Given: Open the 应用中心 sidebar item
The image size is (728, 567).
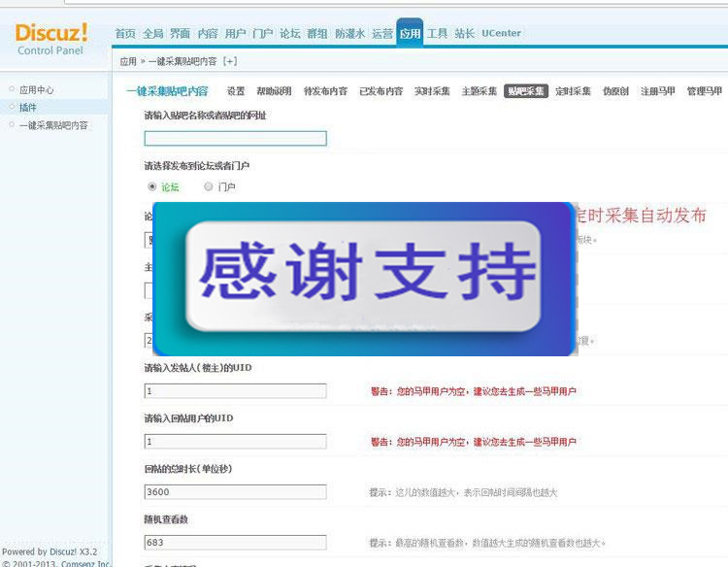Looking at the screenshot, I should [x=37, y=89].
